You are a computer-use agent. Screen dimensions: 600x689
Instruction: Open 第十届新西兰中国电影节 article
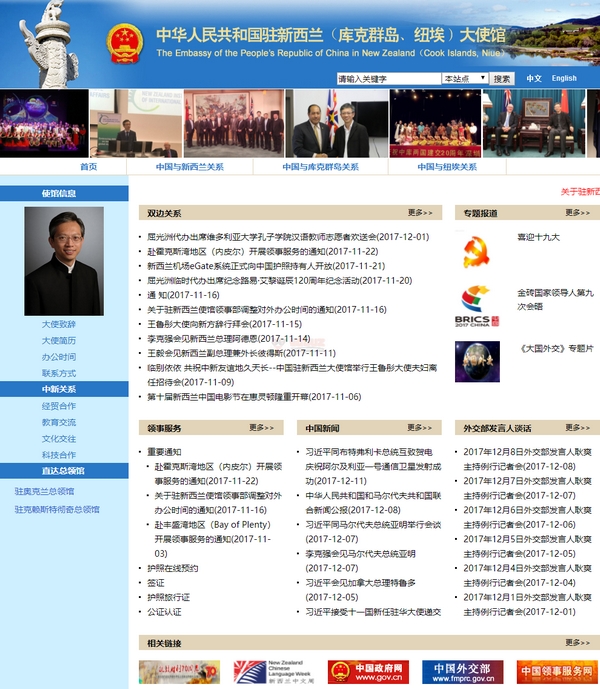[x=254, y=397]
